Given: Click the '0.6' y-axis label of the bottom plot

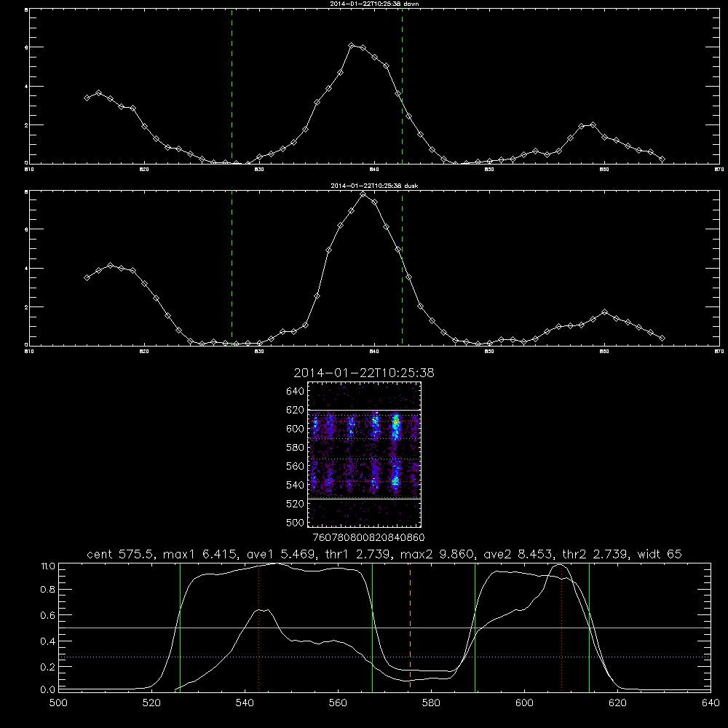Looking at the screenshot, I should (48, 616).
